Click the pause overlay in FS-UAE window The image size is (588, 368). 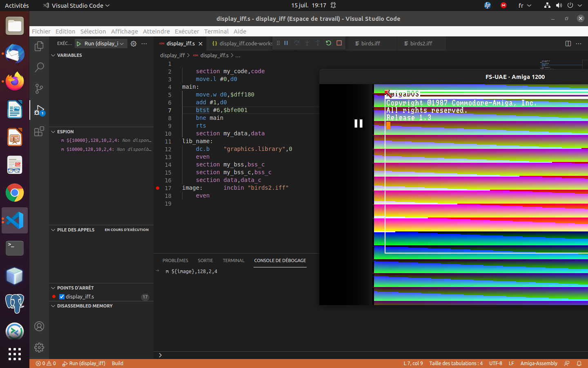pyautogui.click(x=359, y=123)
